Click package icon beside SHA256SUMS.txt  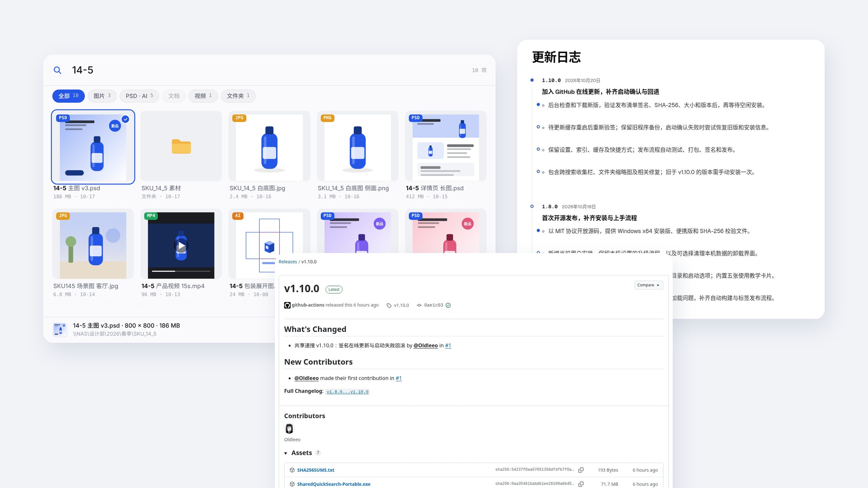point(292,470)
